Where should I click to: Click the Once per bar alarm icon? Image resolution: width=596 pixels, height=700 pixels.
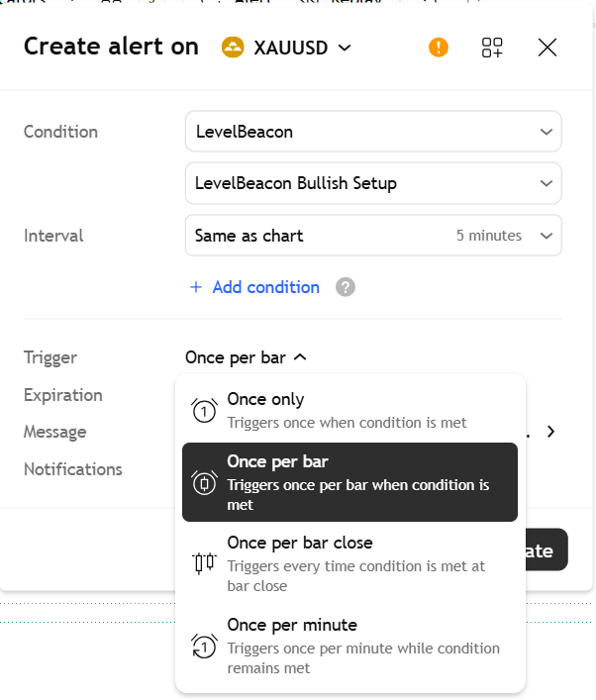[x=205, y=482]
